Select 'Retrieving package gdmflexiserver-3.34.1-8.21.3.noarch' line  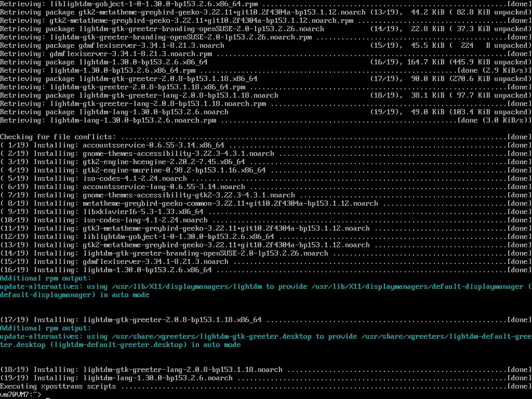pos(266,46)
